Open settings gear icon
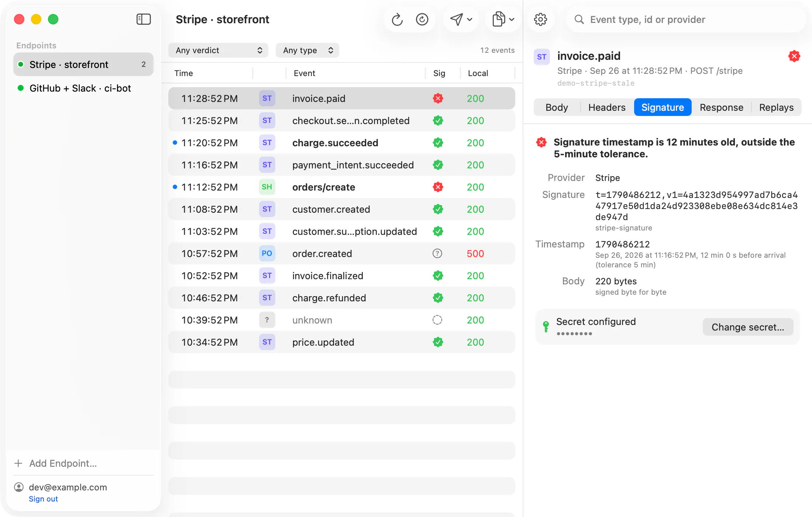The height and width of the screenshot is (517, 812). click(540, 19)
